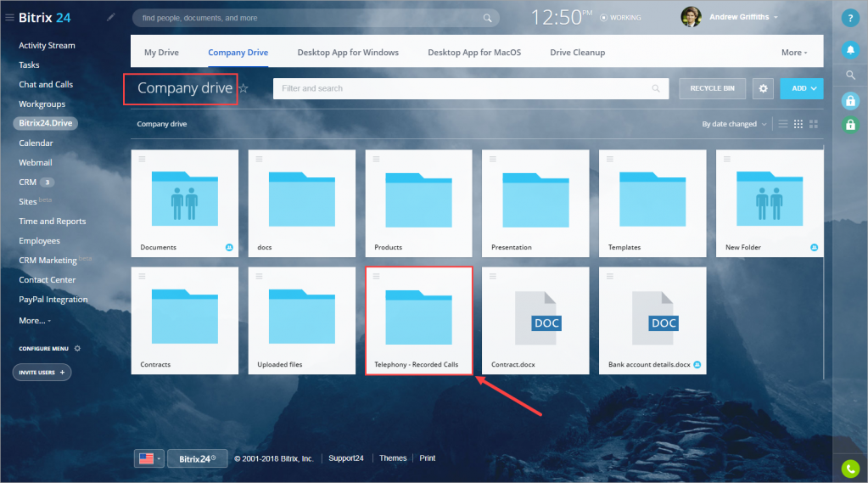
Task: Add Company drive to favorites via the star
Action: [x=244, y=88]
